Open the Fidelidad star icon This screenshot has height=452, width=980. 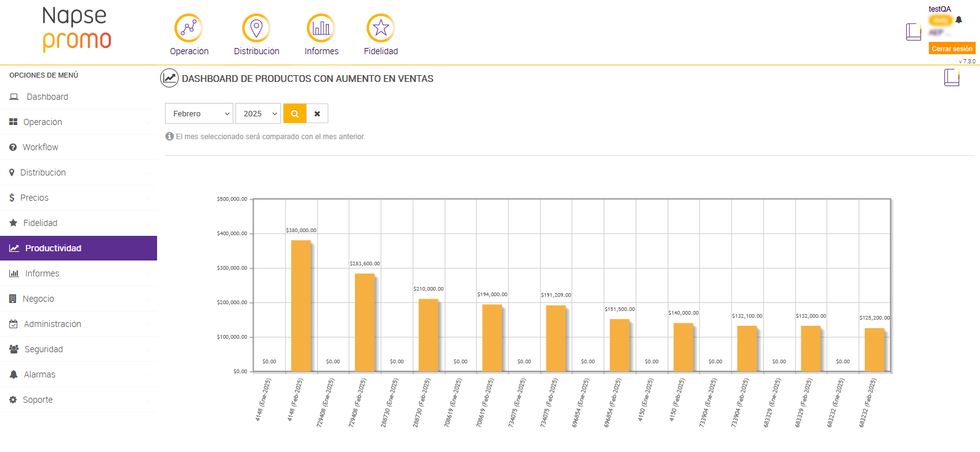[381, 28]
